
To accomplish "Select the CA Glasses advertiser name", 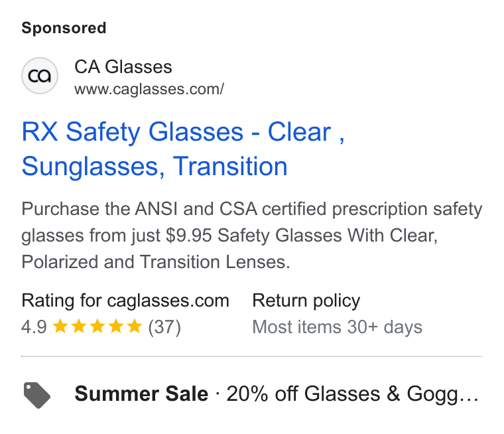I will pos(123,67).
